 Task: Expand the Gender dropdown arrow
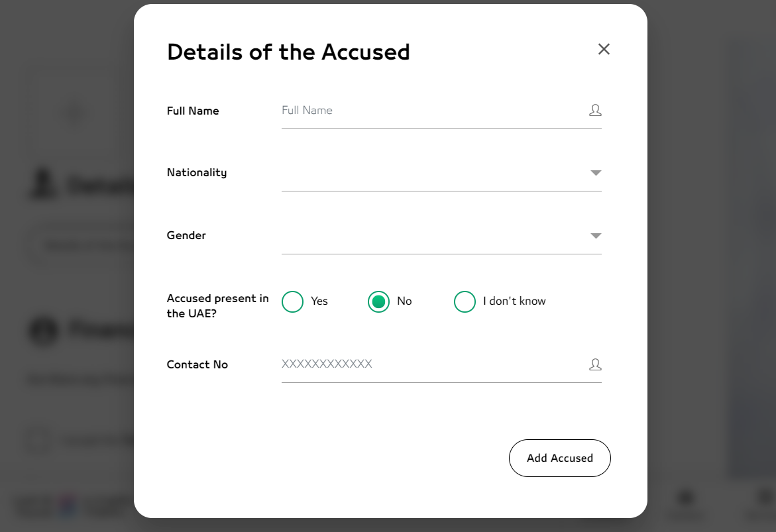tap(596, 236)
